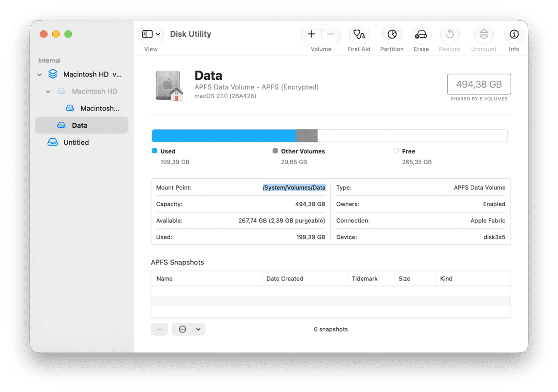
Task: Click the Erase toolbar icon
Action: click(421, 34)
